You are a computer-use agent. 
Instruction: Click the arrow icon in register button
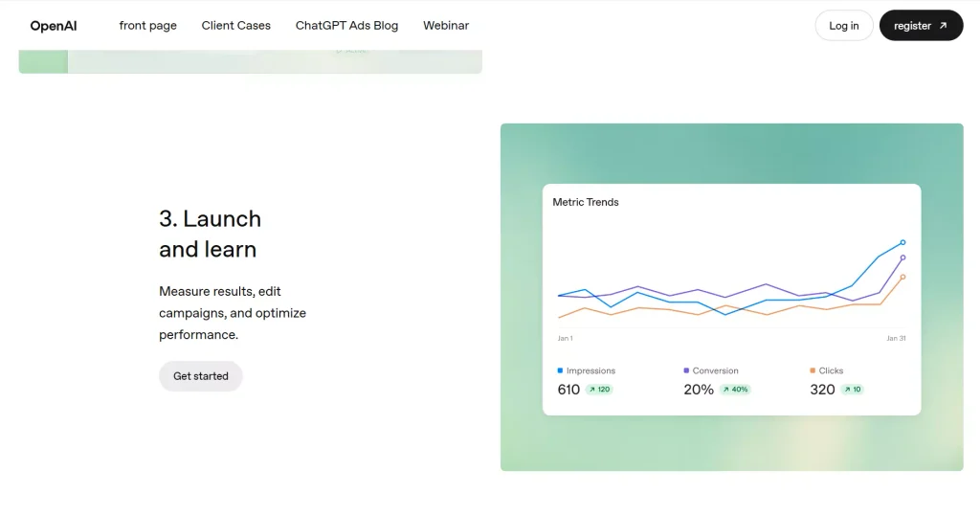coord(943,26)
